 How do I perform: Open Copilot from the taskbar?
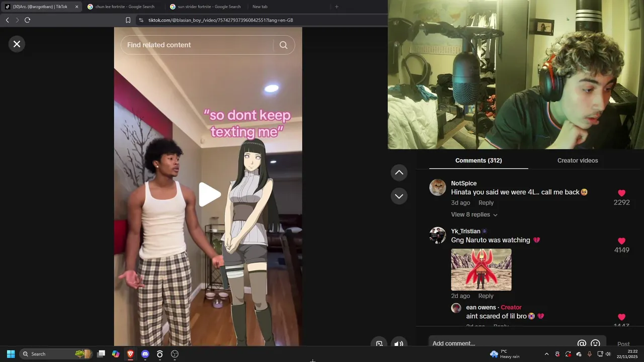pos(116,354)
